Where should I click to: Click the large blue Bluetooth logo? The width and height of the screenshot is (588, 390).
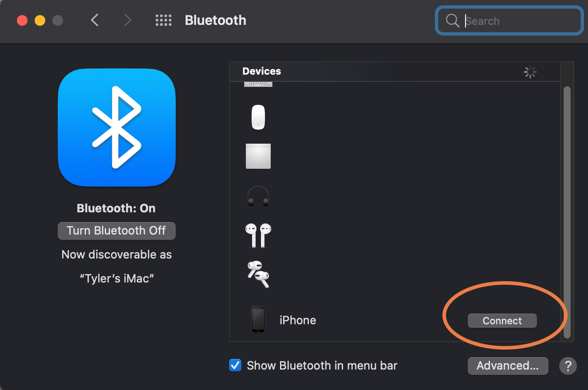[117, 127]
